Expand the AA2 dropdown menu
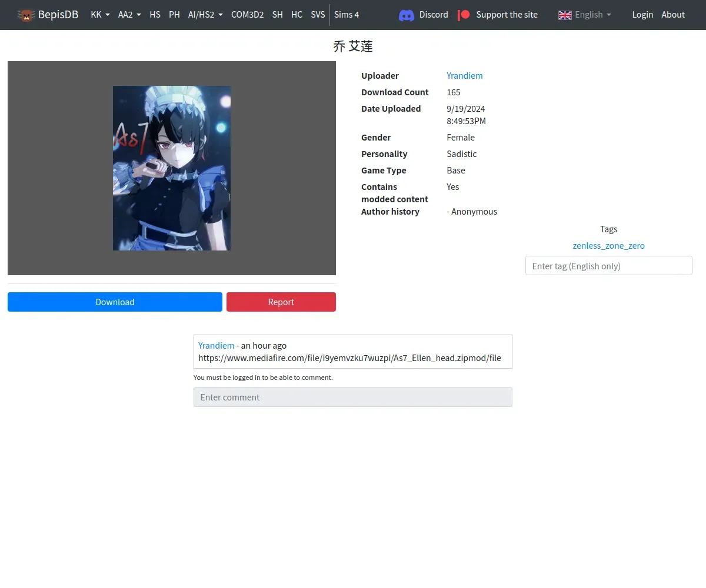 (x=129, y=15)
